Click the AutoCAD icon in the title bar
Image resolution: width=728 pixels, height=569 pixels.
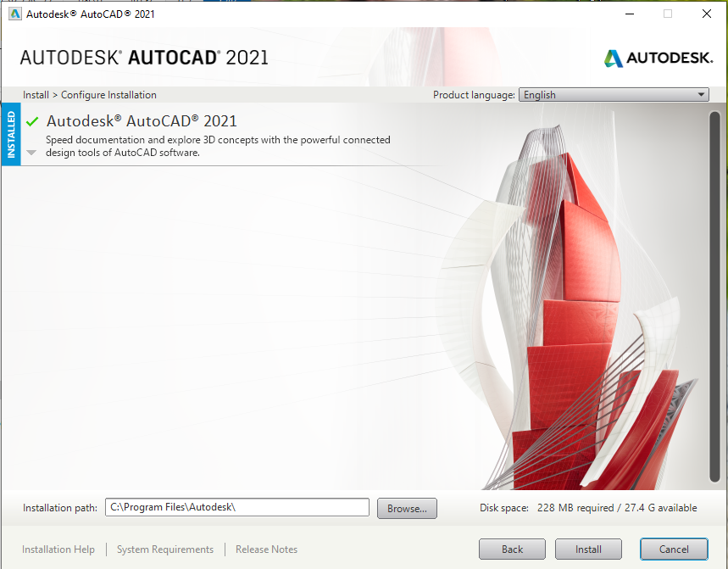pos(15,14)
